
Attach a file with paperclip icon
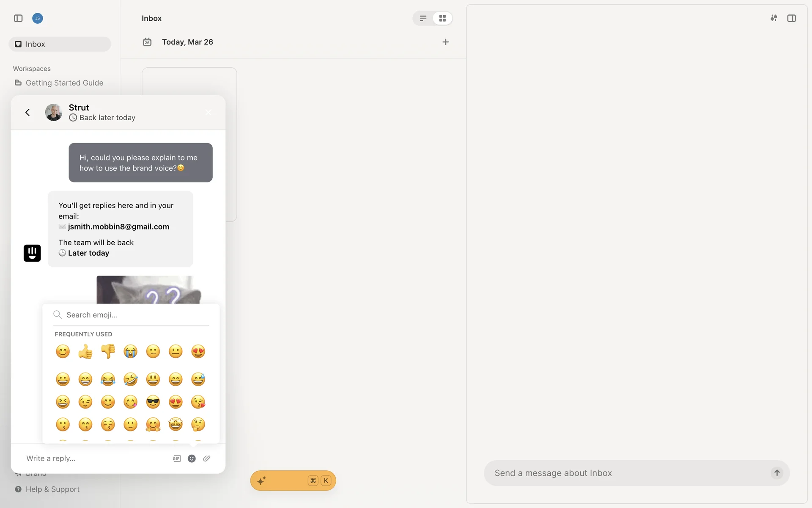(x=207, y=458)
